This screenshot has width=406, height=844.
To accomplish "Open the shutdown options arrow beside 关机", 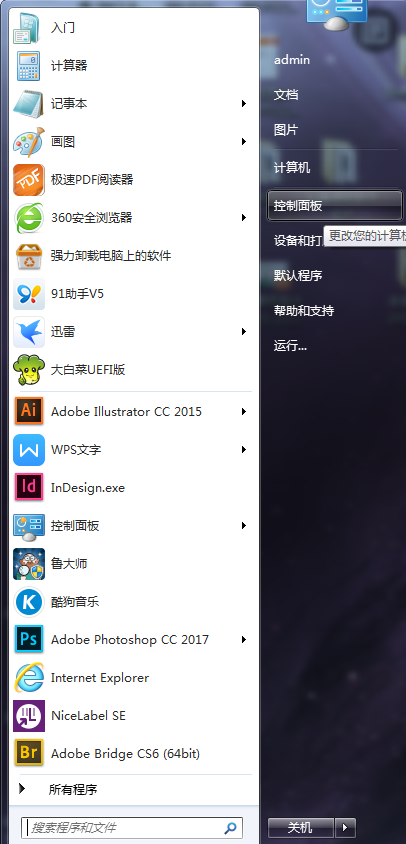I will (x=345, y=827).
